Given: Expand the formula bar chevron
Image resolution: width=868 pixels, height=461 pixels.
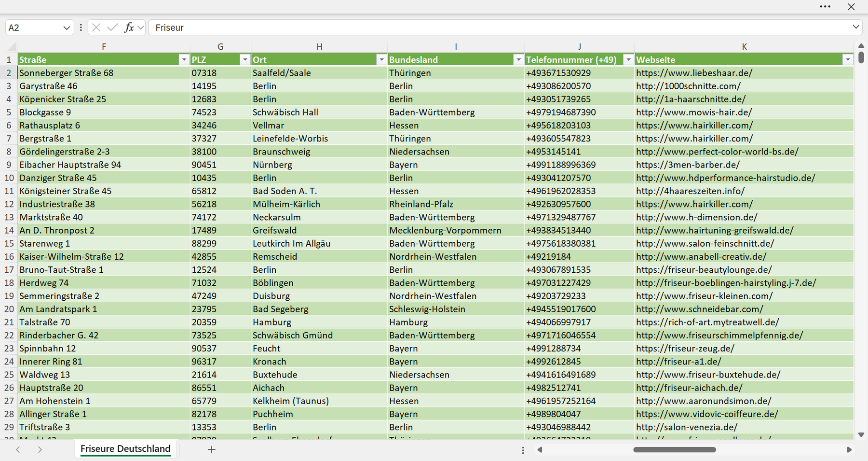Looking at the screenshot, I should (x=856, y=27).
